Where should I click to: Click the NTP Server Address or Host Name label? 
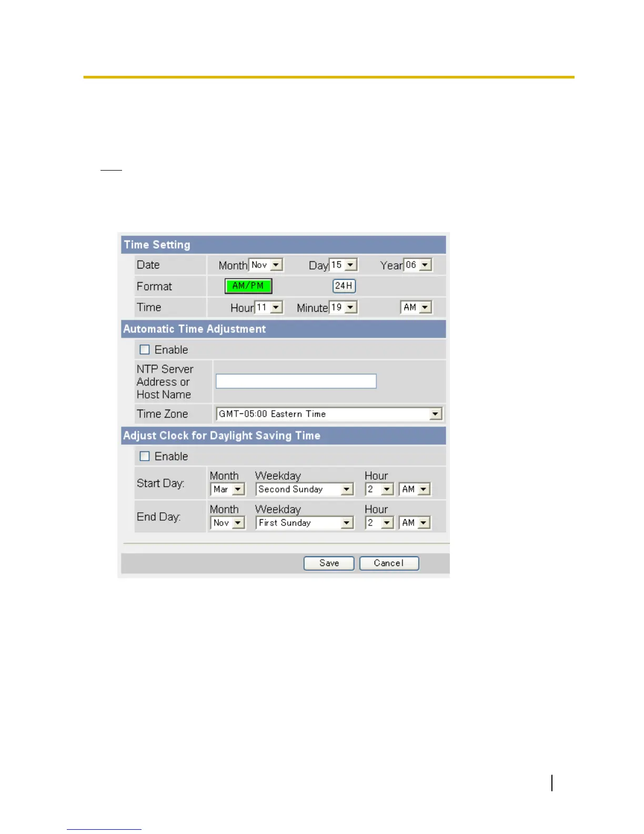[165, 382]
